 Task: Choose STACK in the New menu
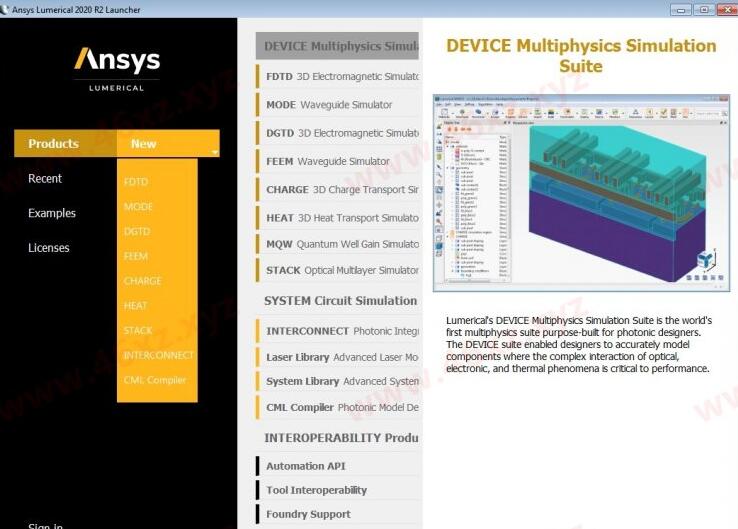[138, 331]
